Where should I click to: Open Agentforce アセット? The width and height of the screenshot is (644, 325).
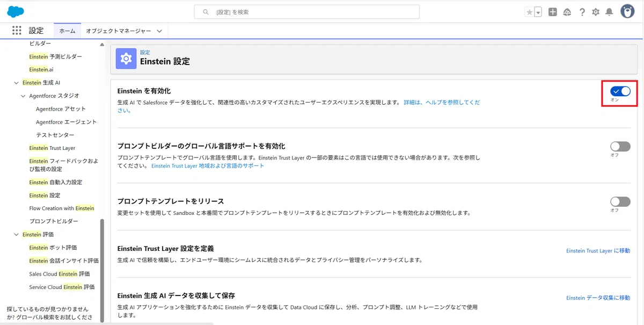coord(61,109)
